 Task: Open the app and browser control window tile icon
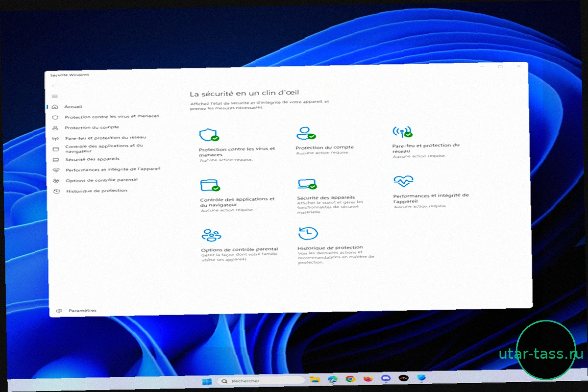tap(209, 185)
